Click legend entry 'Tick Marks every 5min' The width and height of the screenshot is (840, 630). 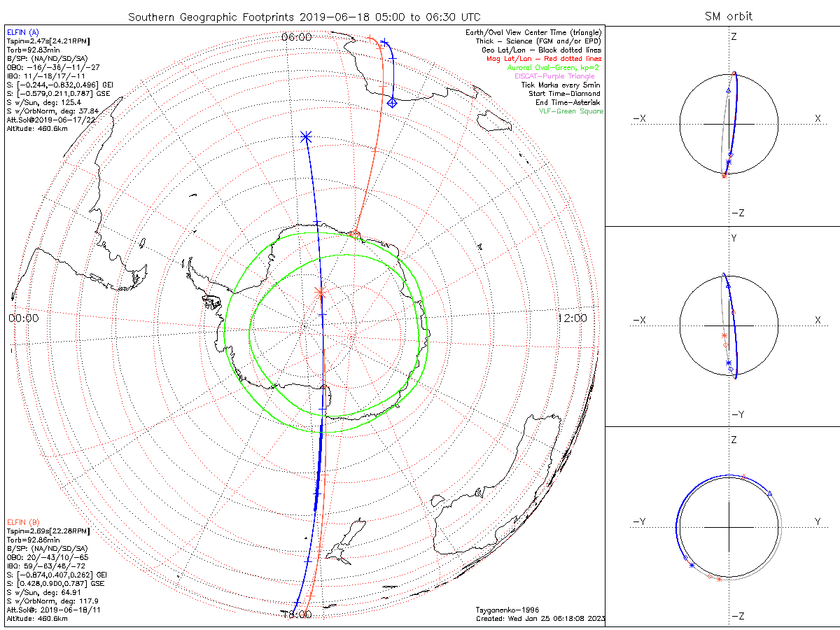562,85
